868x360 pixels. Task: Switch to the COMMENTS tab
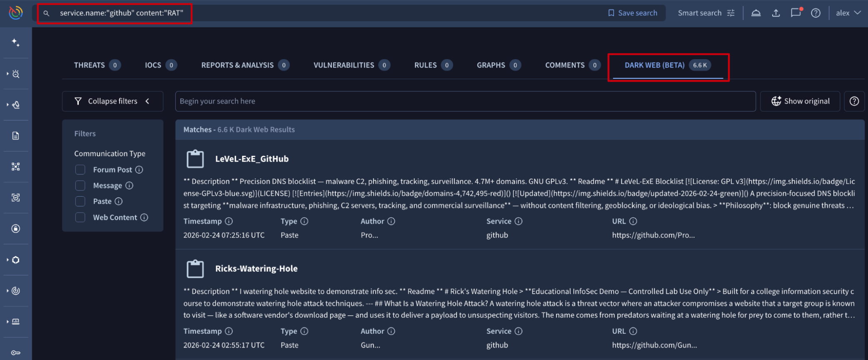pos(573,65)
